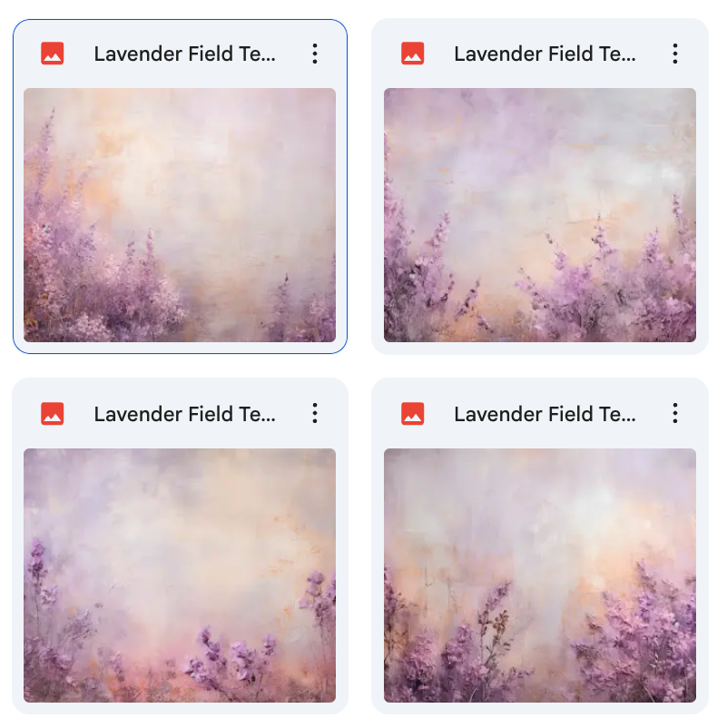This screenshot has height=728, width=717.
Task: Click red image file icon on bottom-left card
Action: click(53, 413)
